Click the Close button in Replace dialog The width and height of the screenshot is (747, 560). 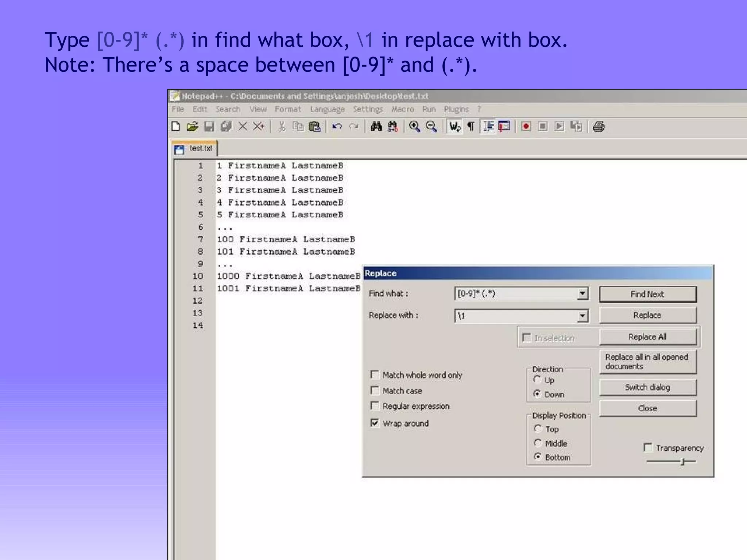coord(648,408)
